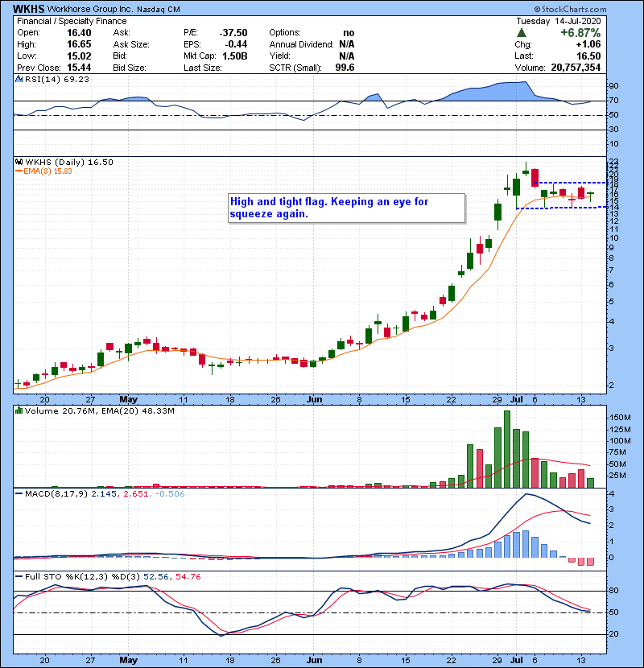Click the Jul label on price chart axis

click(x=517, y=400)
